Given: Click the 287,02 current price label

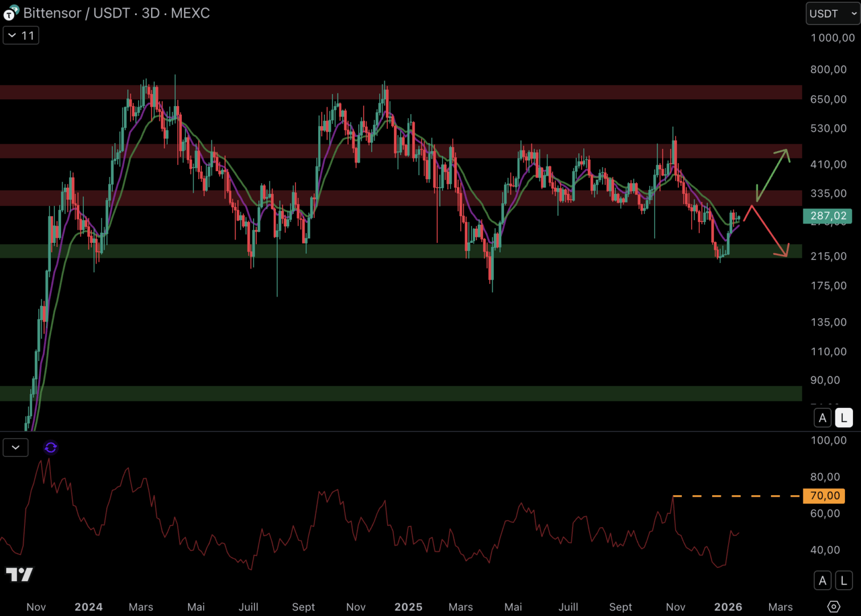Looking at the screenshot, I should 827,216.
